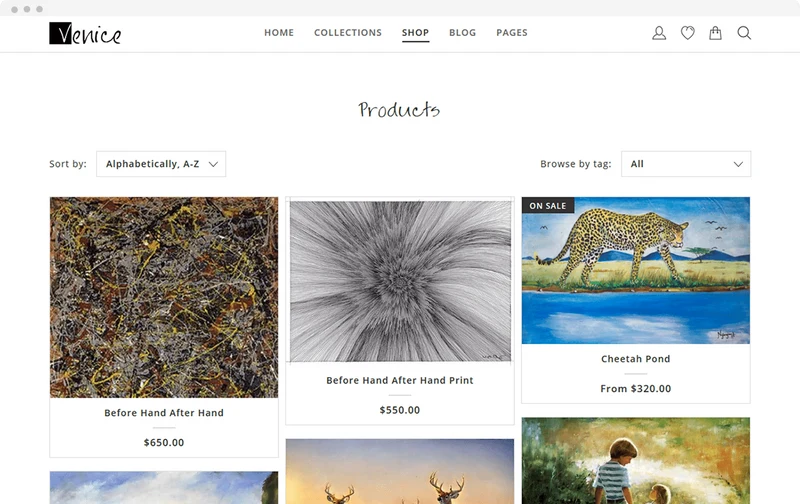The image size is (800, 504).
Task: Open the Cheetah Pond product link
Action: point(636,359)
